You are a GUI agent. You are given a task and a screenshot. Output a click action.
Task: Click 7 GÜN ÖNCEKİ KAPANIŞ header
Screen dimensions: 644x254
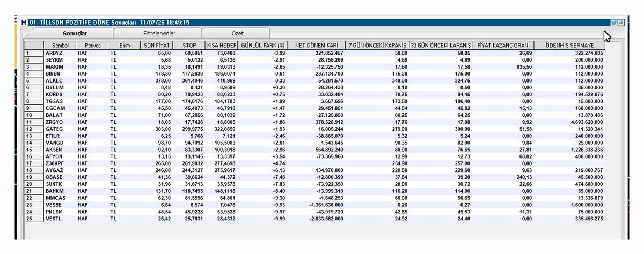point(376,46)
